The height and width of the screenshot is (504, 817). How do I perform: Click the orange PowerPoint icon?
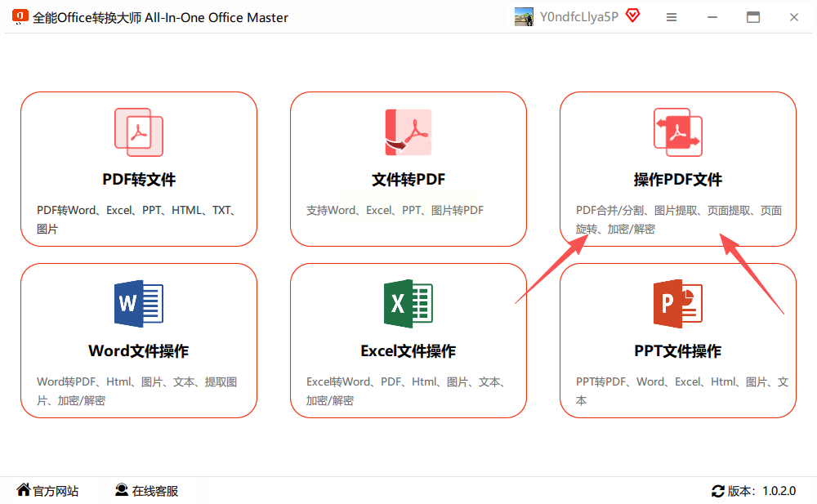678,303
